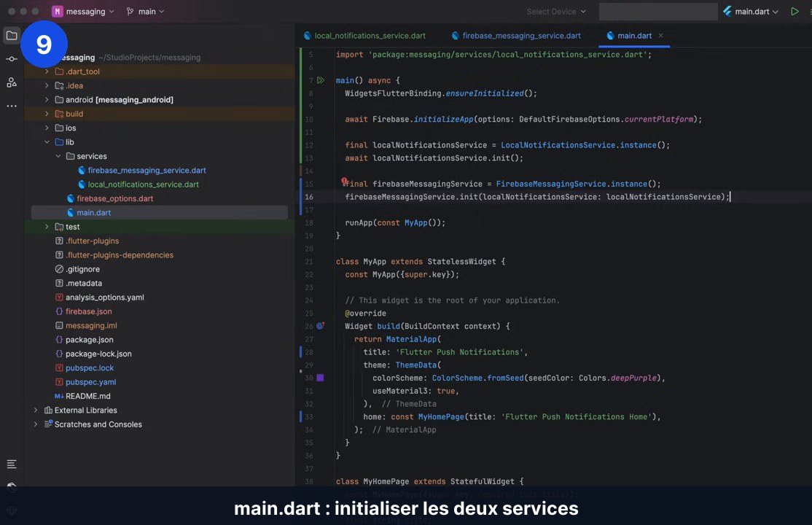The width and height of the screenshot is (812, 525).
Task: Click the red lightbulb intention icon
Action: [x=344, y=181]
